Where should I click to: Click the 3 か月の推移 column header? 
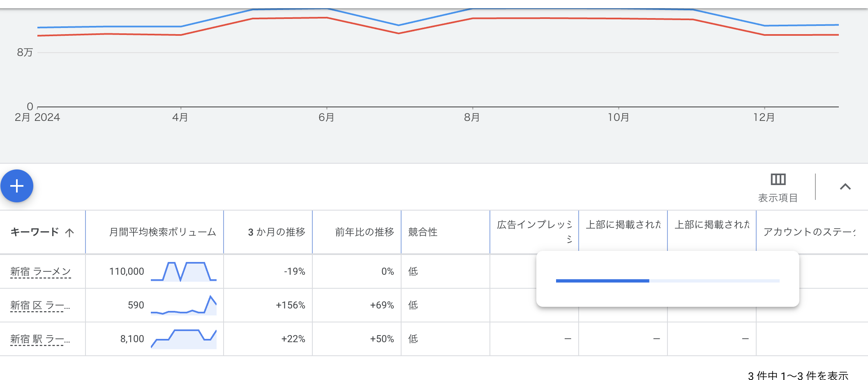(x=276, y=232)
